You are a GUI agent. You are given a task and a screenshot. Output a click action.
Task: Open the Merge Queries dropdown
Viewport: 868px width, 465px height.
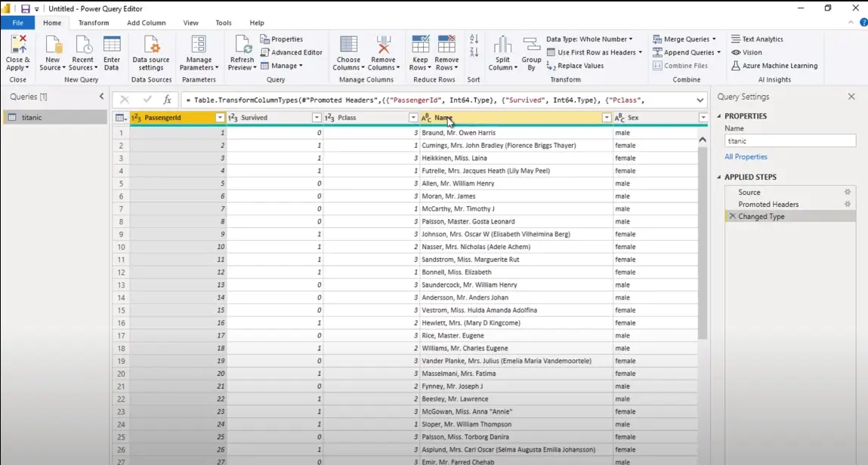click(684, 39)
